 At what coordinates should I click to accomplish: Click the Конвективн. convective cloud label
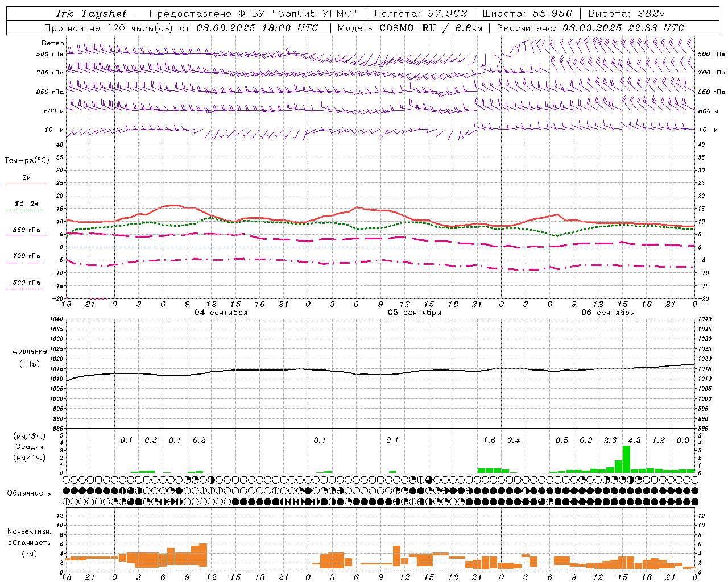point(29,531)
